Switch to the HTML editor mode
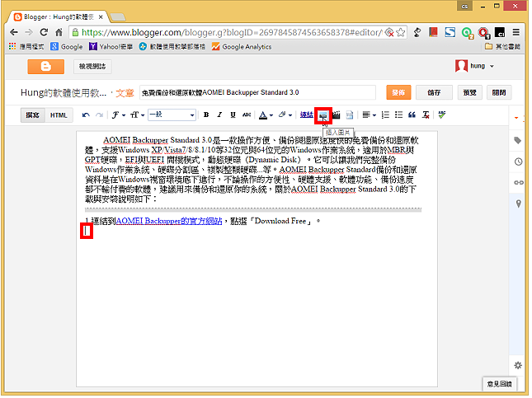532x398 pixels. tap(59, 115)
